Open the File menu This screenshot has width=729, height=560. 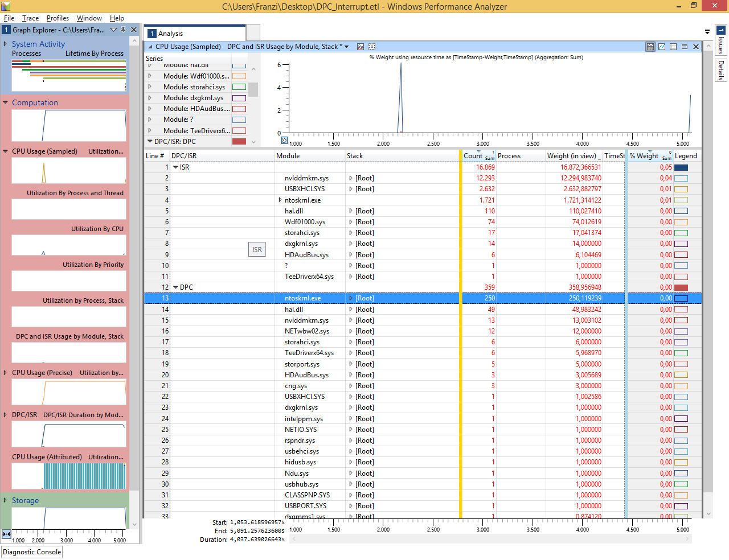coord(9,18)
